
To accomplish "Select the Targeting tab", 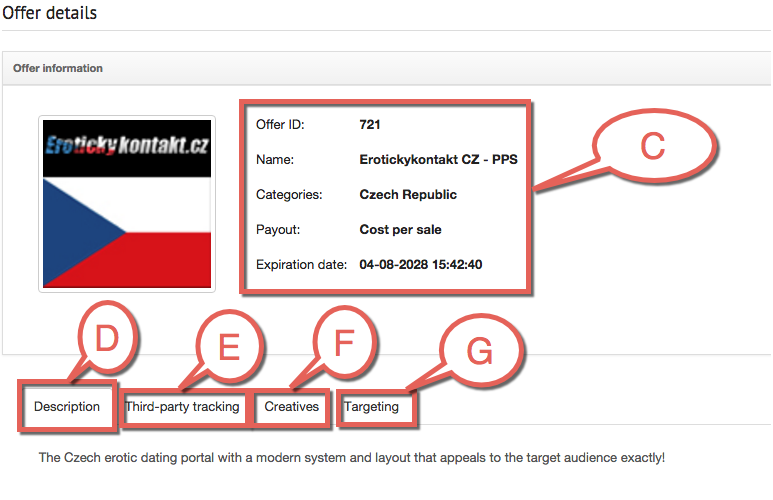I will click(371, 407).
